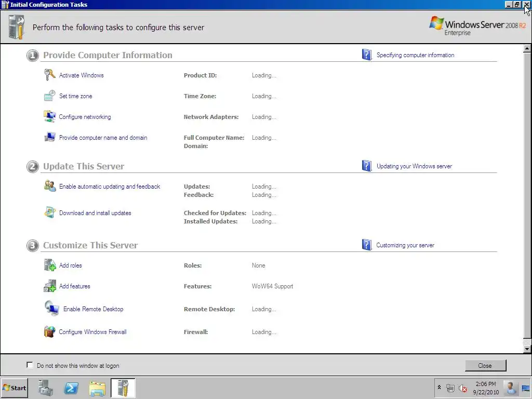Click the Checked for Updates label

tap(215, 212)
